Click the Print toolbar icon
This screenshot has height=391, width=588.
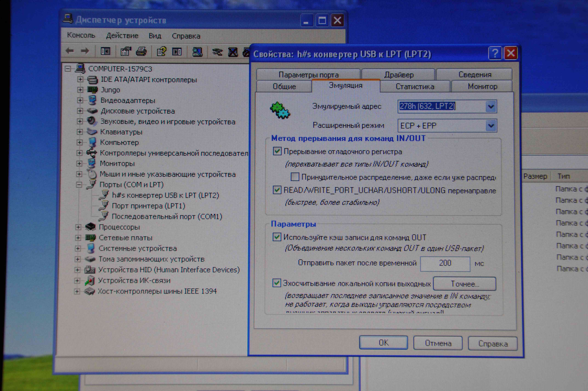click(141, 51)
